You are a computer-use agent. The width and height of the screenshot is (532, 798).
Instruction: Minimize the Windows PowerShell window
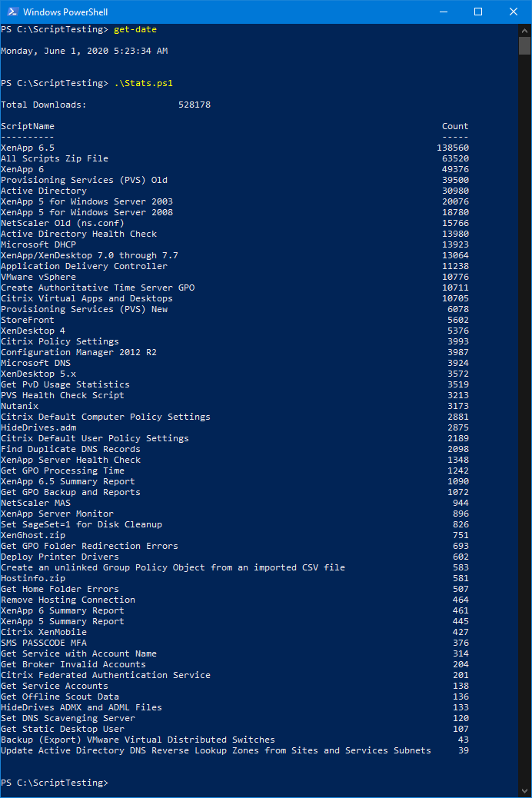pos(443,12)
